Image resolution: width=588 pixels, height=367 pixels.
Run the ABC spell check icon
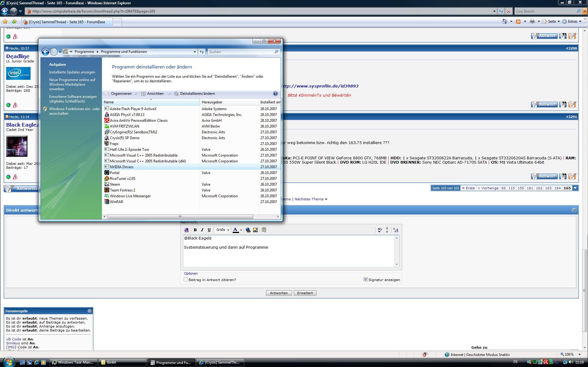pyautogui.click(x=380, y=230)
